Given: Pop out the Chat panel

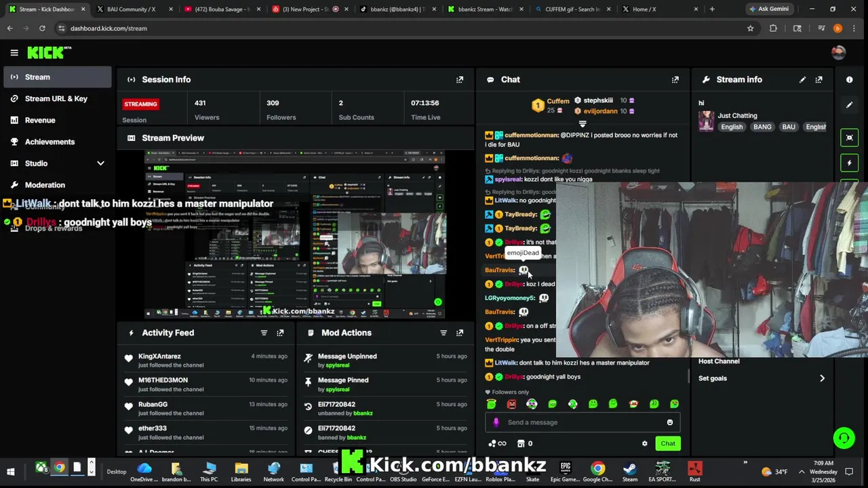Looking at the screenshot, I should point(675,79).
